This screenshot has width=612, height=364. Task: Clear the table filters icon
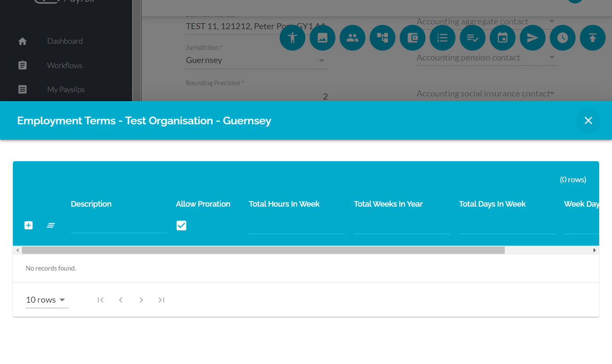tap(51, 226)
